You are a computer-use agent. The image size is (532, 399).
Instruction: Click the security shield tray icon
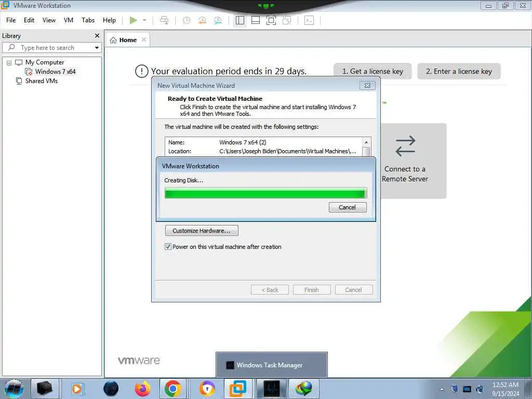(x=455, y=389)
